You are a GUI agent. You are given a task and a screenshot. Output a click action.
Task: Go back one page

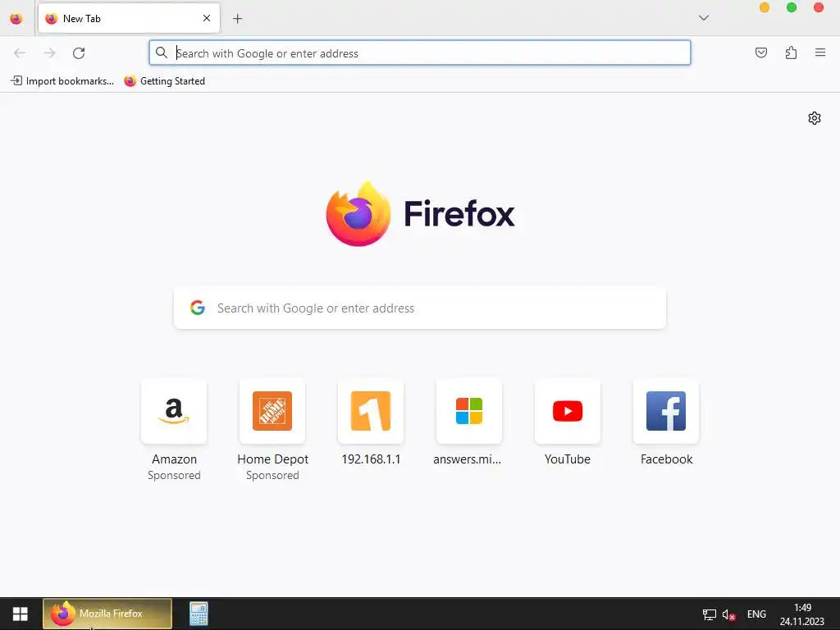20,53
